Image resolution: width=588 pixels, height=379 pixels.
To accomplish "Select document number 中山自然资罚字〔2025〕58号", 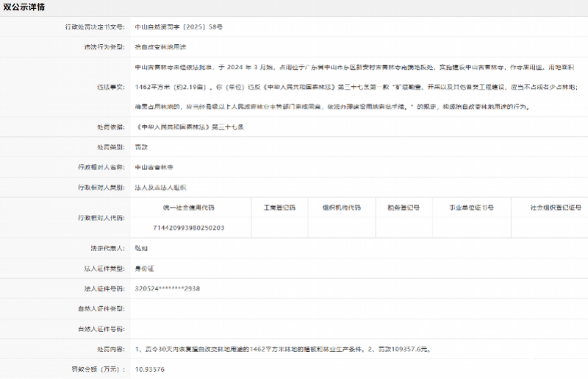I will 179,27.
